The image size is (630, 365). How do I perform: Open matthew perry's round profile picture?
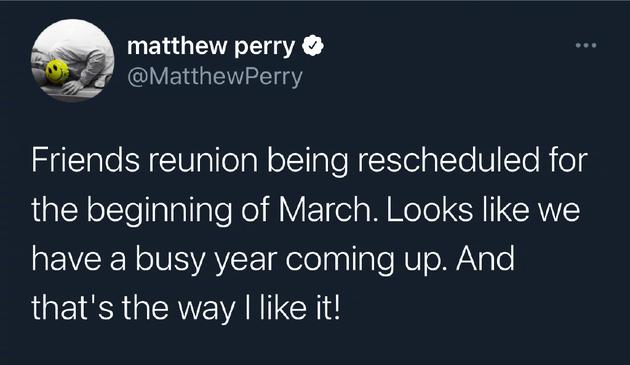73,60
